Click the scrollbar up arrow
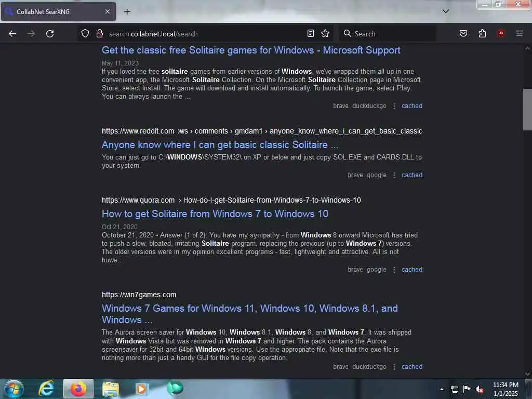This screenshot has width=532, height=399. coord(527,48)
